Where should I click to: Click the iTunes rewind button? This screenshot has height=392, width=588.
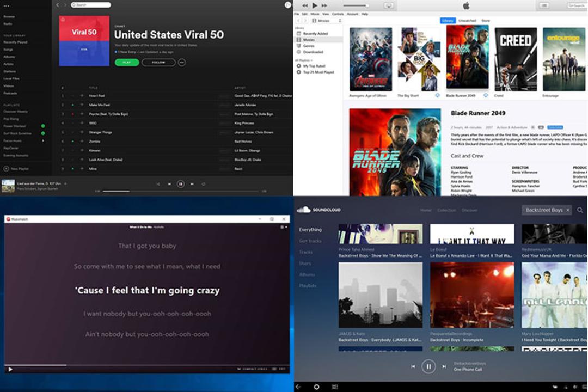305,5
